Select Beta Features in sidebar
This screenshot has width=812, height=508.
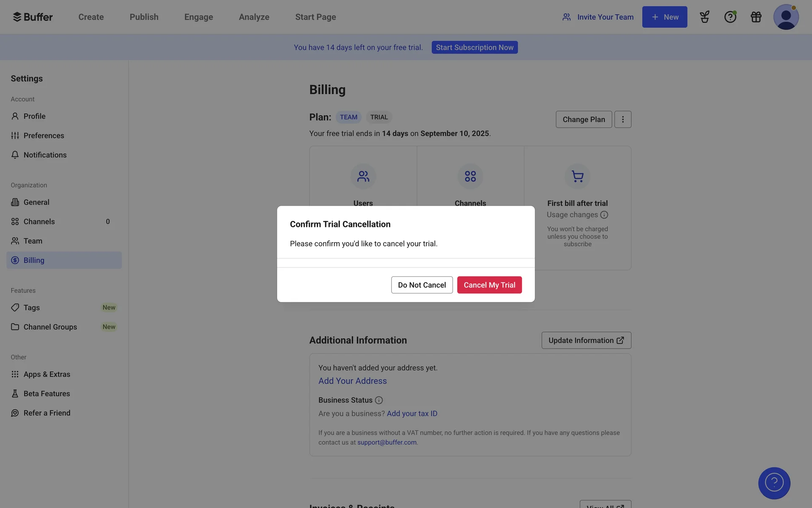tap(47, 394)
